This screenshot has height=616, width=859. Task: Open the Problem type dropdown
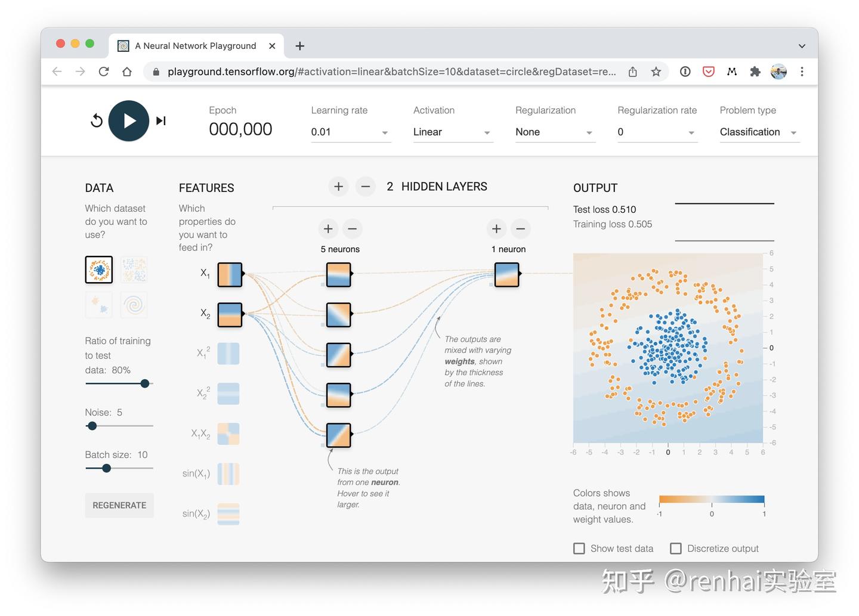click(x=759, y=132)
